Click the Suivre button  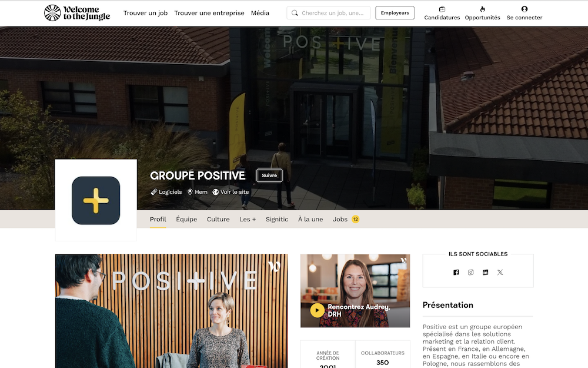[269, 175]
